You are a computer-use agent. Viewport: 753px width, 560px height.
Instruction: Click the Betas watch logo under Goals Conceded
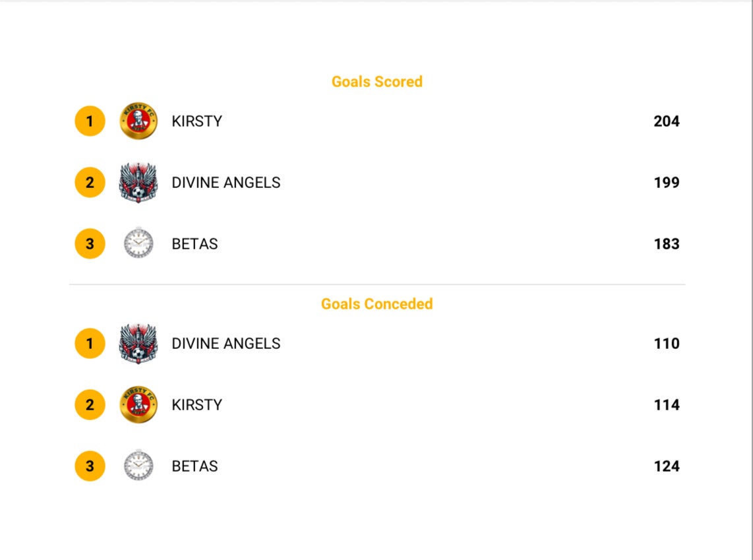pyautogui.click(x=138, y=466)
